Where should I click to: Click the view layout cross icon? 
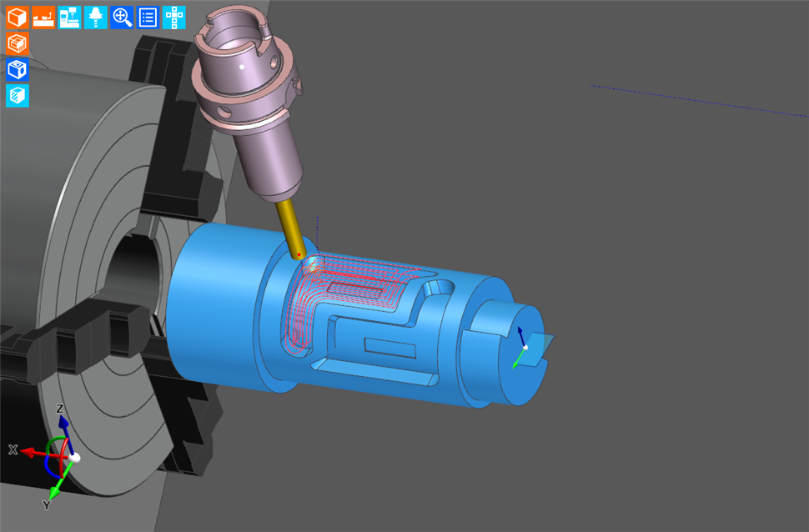pos(174,18)
